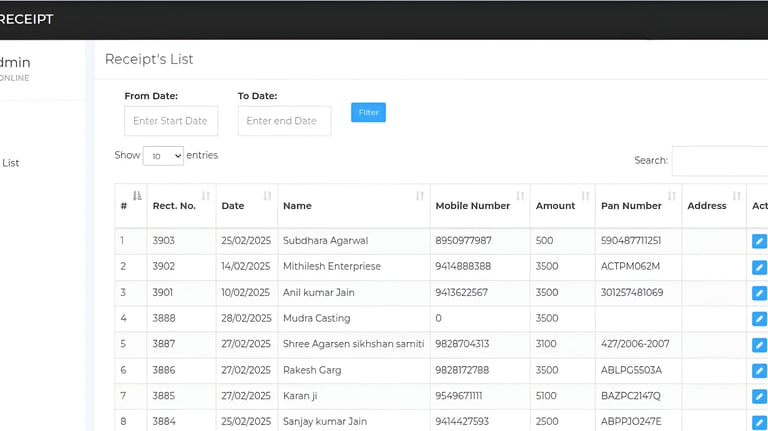
Task: Select name Anil kumar Jain
Action: click(x=318, y=292)
